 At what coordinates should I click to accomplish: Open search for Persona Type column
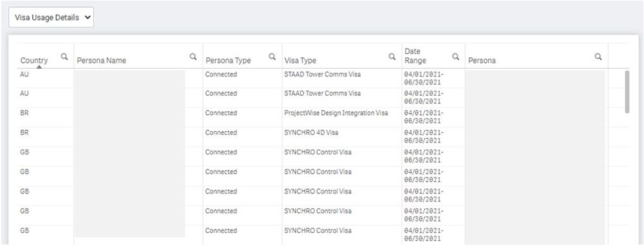(x=272, y=57)
